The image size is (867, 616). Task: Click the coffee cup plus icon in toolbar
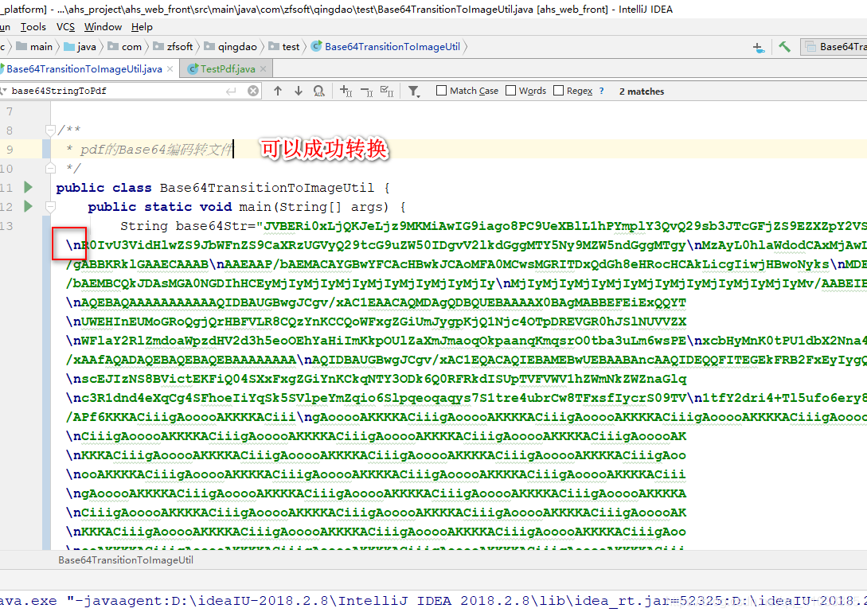[759, 48]
